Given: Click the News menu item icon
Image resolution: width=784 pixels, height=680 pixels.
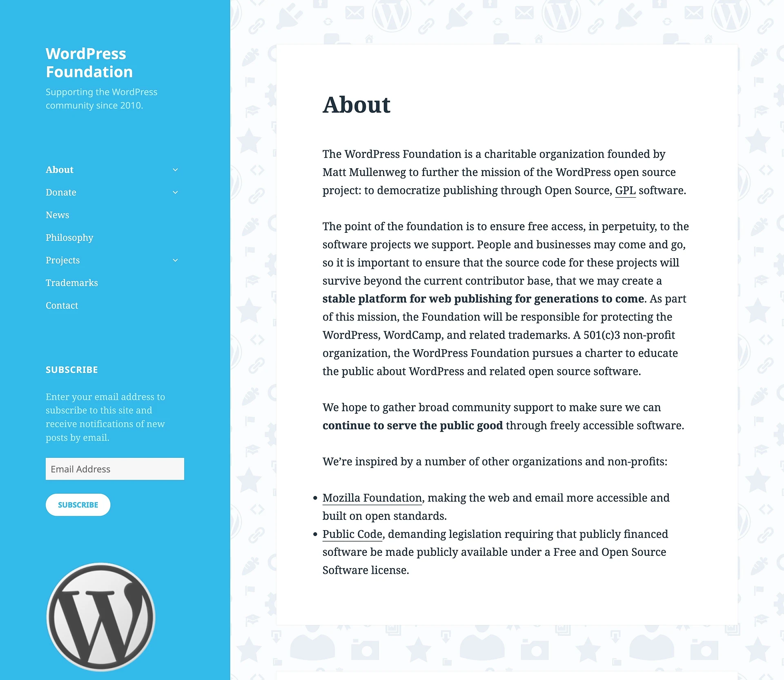Looking at the screenshot, I should point(57,215).
